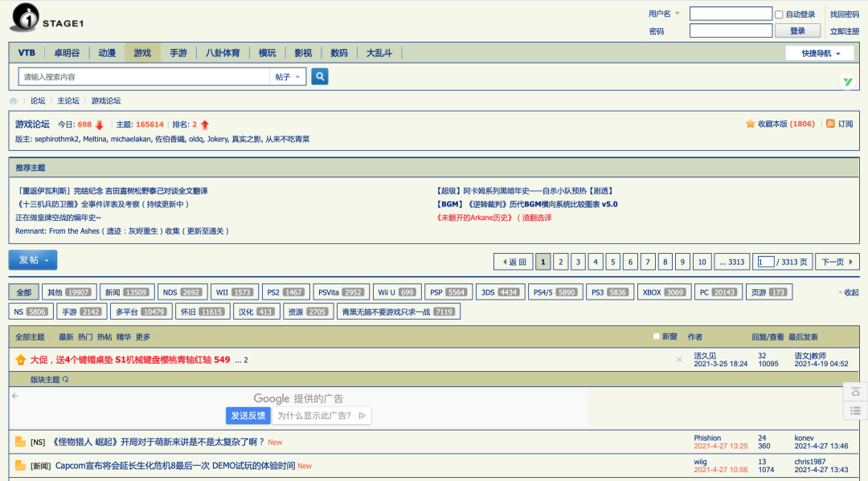This screenshot has width=868, height=481.
Task: Click the pinned thread arrow icon
Action: [20, 360]
